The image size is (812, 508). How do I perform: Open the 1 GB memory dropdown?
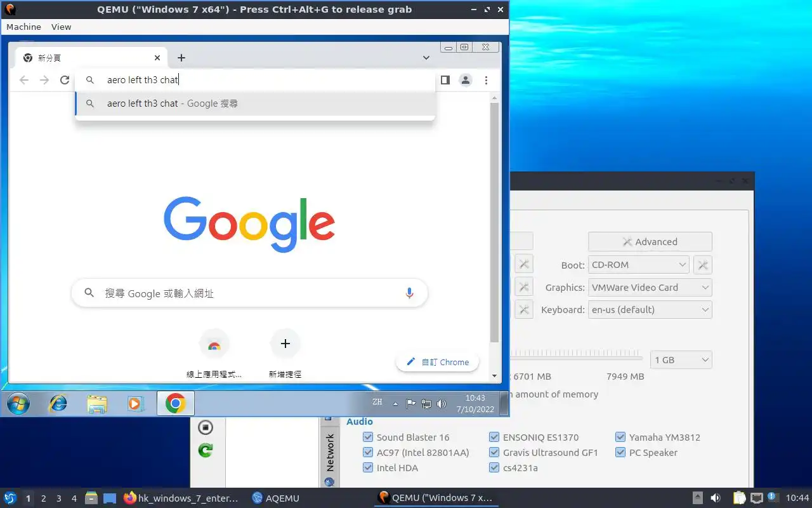click(x=681, y=359)
